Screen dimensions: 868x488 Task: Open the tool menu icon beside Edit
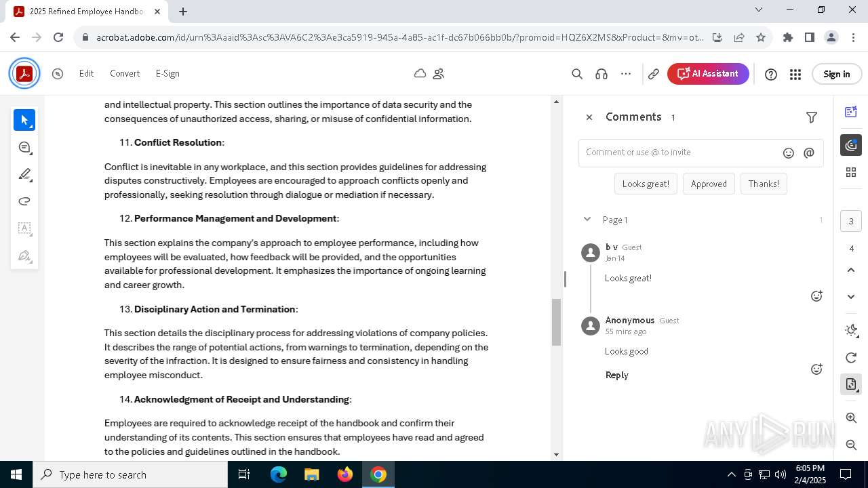tap(58, 74)
